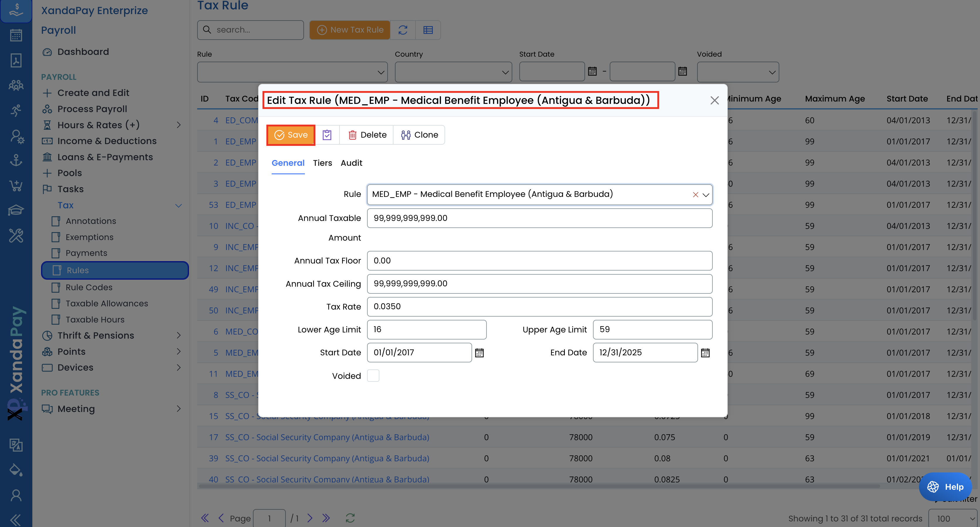Click the table view icon in toolbar
This screenshot has width=980, height=527.
coord(428,30)
